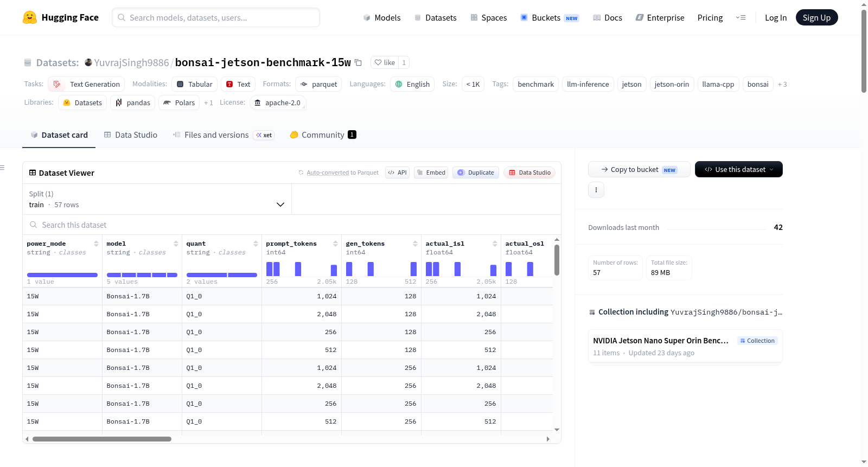Open the Datasets menu item

coord(436,17)
